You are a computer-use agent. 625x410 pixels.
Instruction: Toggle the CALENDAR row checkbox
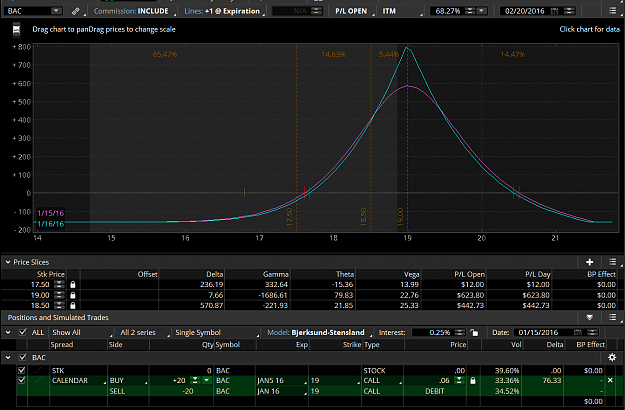(x=22, y=380)
